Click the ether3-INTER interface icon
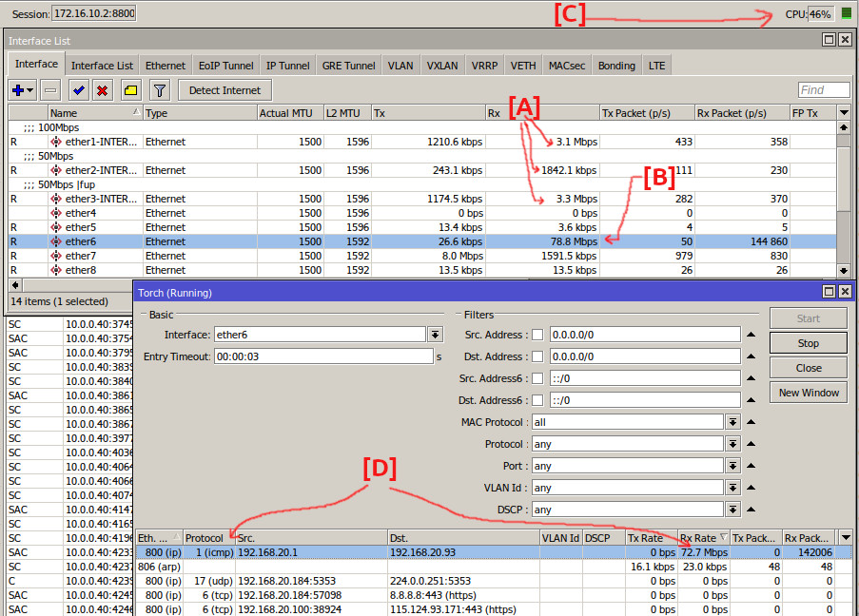 pyautogui.click(x=56, y=199)
